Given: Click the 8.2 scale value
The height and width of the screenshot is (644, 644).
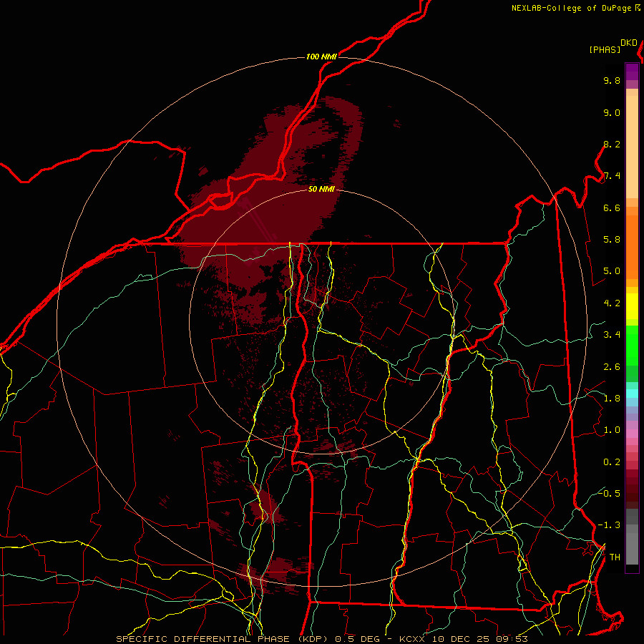Looking at the screenshot, I should [x=612, y=145].
